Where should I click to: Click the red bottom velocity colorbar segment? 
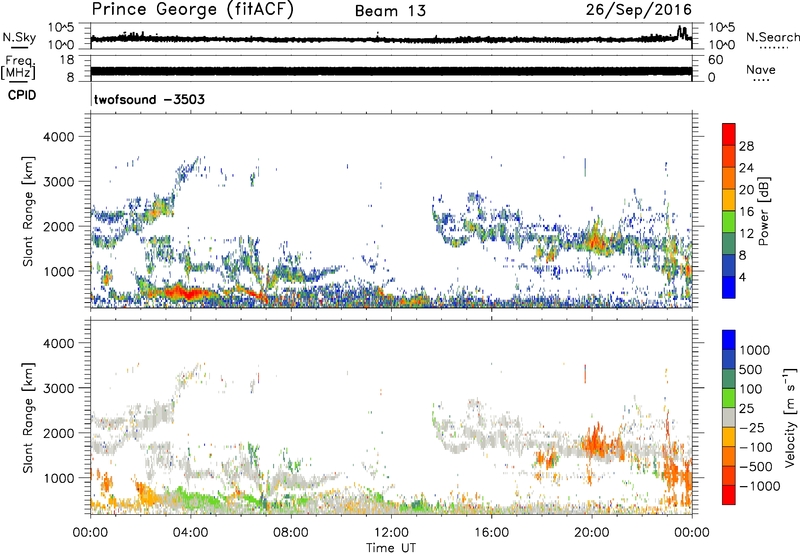729,495
